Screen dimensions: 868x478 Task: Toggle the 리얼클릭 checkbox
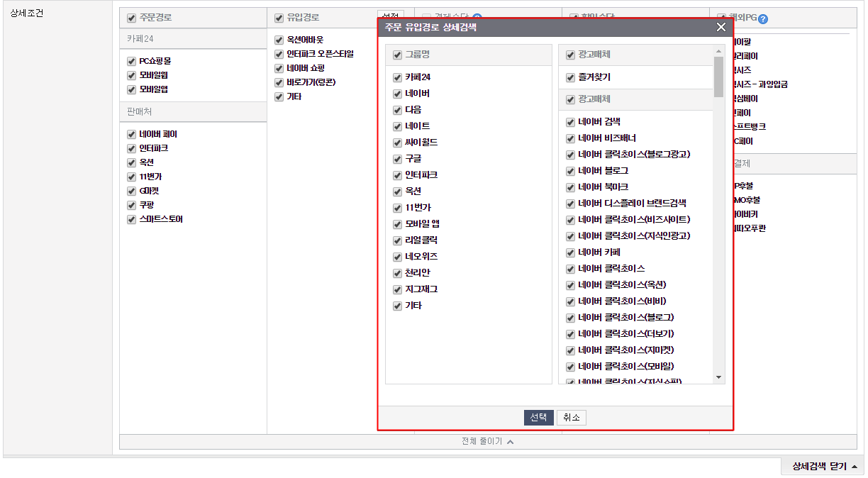click(x=397, y=240)
